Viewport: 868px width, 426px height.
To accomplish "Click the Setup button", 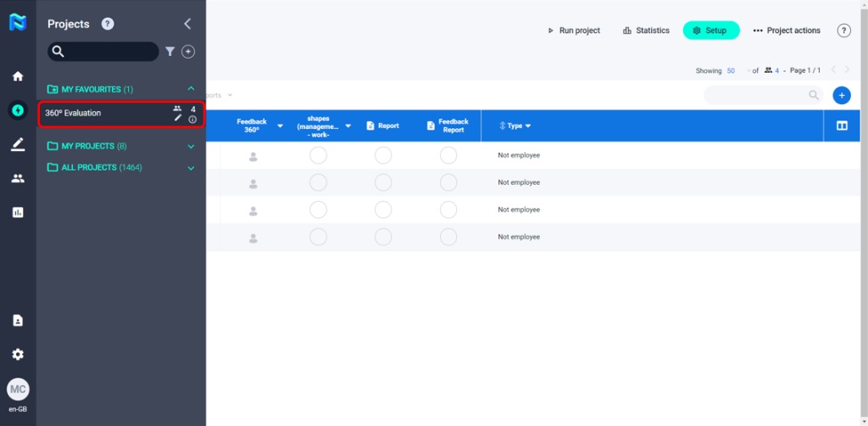I will pyautogui.click(x=710, y=31).
